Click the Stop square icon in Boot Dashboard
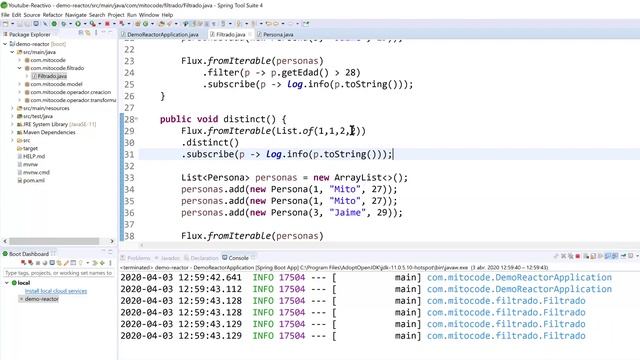 coord(38,263)
